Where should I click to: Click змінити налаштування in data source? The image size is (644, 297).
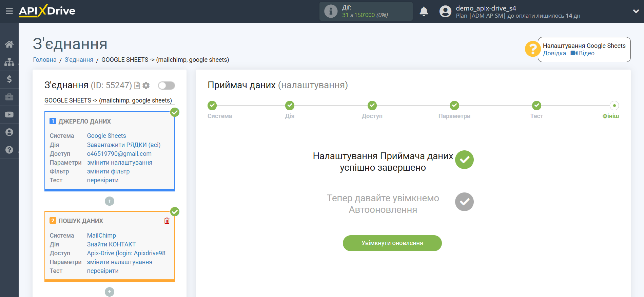pyautogui.click(x=120, y=163)
